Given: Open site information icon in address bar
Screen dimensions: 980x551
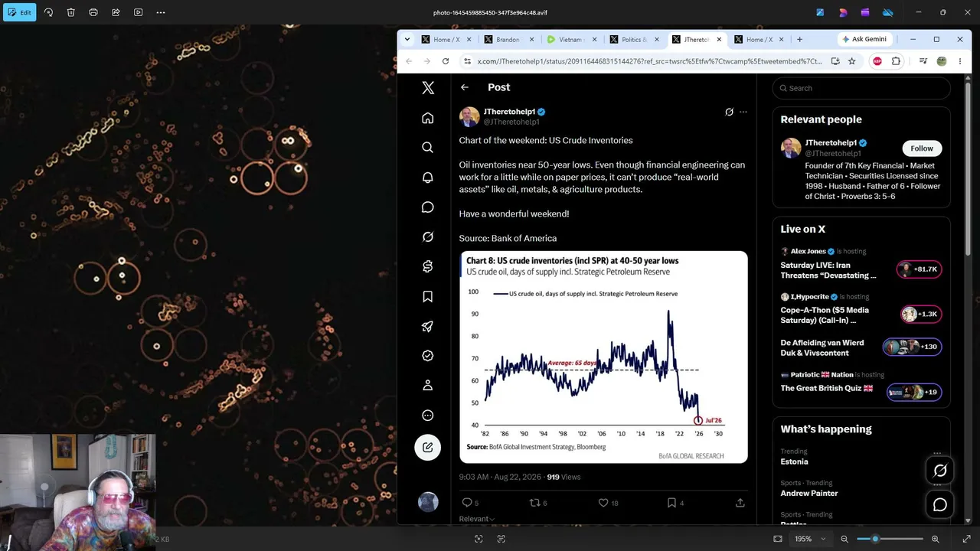Looking at the screenshot, I should point(466,61).
